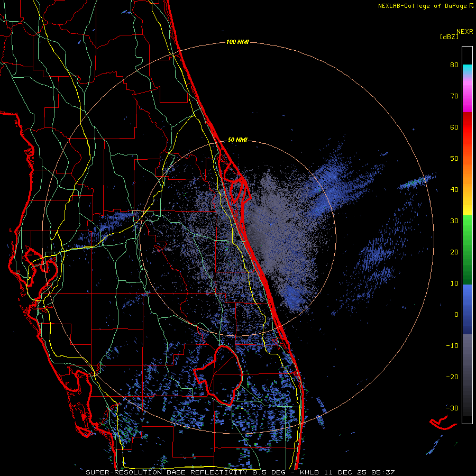The height and width of the screenshot is (476, 476).
Task: Click the 30 dBZ scale value
Action: coord(454,221)
